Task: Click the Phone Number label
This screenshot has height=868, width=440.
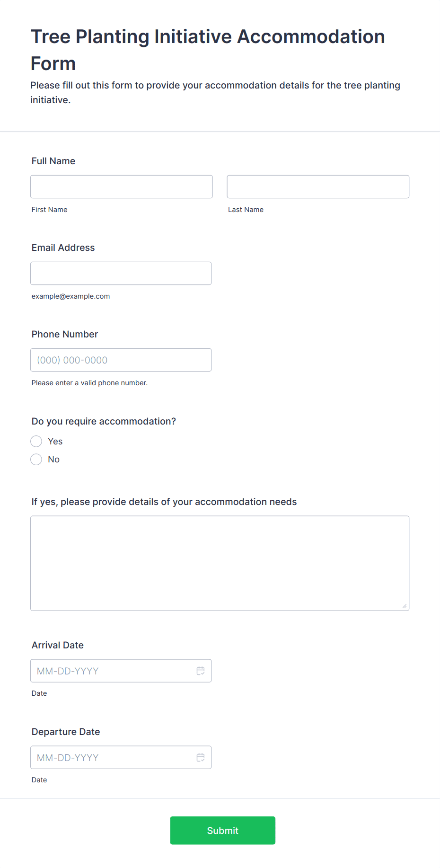Action: [x=65, y=334]
